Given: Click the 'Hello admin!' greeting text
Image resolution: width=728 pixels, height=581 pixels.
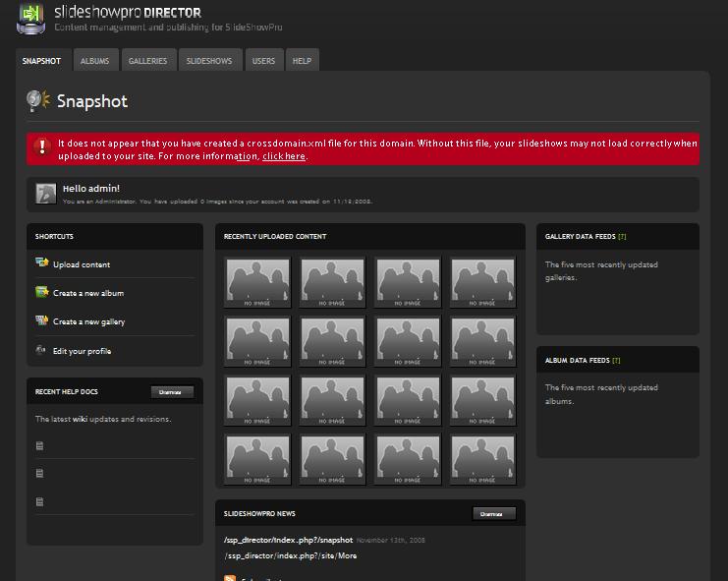Looking at the screenshot, I should (x=91, y=189).
